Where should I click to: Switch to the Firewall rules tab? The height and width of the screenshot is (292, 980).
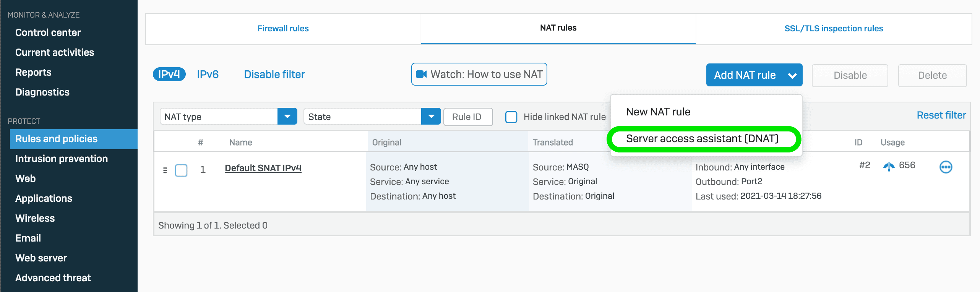click(283, 29)
